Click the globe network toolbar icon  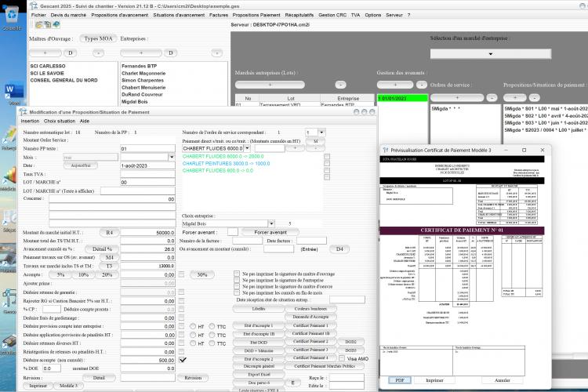point(56,25)
